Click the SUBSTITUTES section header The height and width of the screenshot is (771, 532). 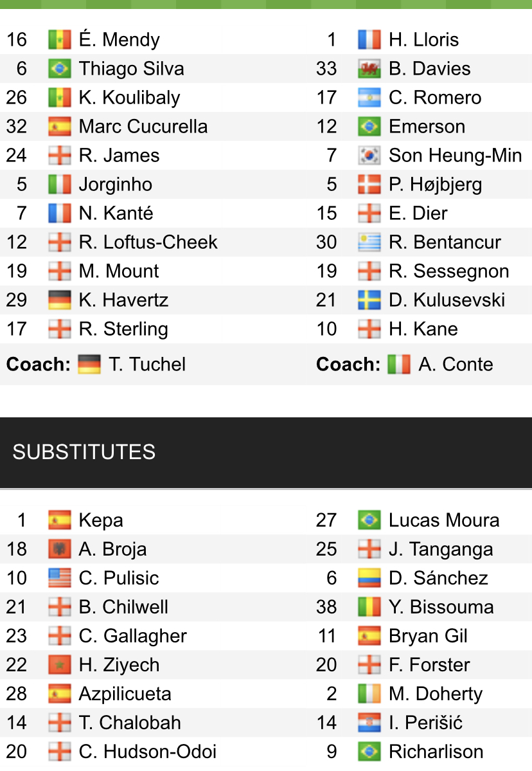[84, 452]
